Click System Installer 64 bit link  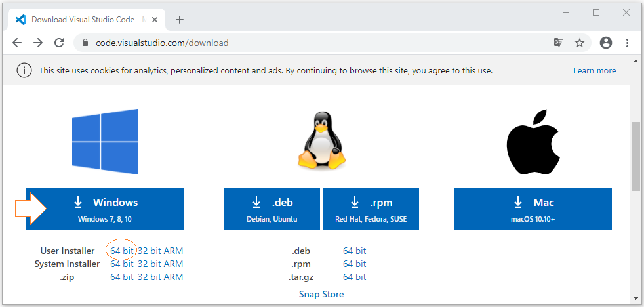tap(122, 264)
